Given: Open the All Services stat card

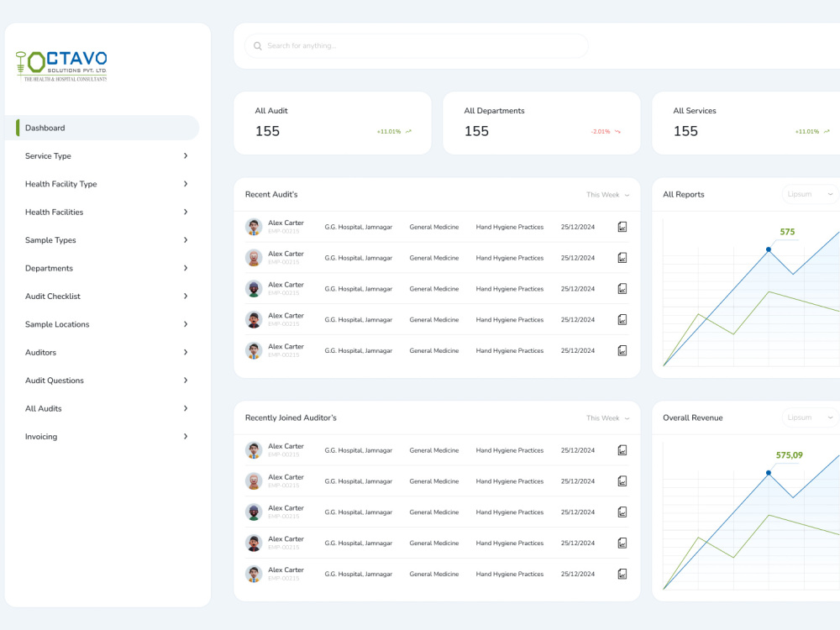Looking at the screenshot, I should coord(746,123).
